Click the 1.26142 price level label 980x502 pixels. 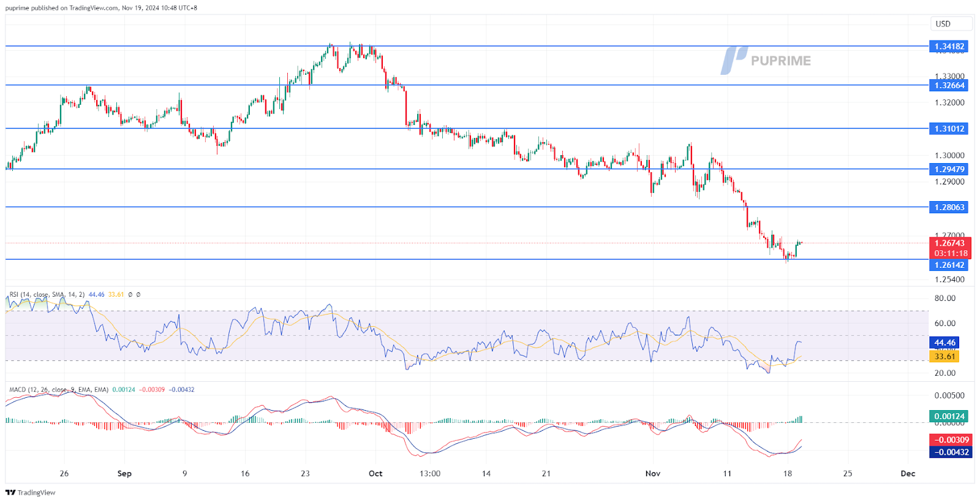[949, 265]
